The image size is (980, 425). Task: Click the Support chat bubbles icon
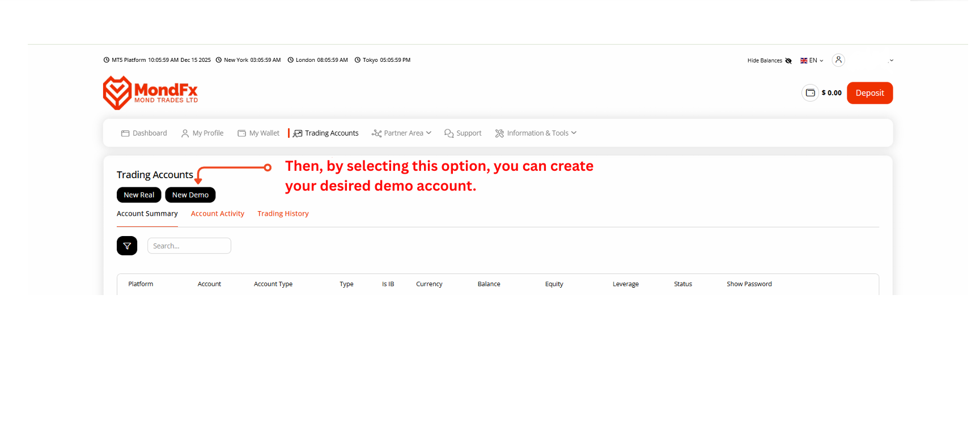449,133
